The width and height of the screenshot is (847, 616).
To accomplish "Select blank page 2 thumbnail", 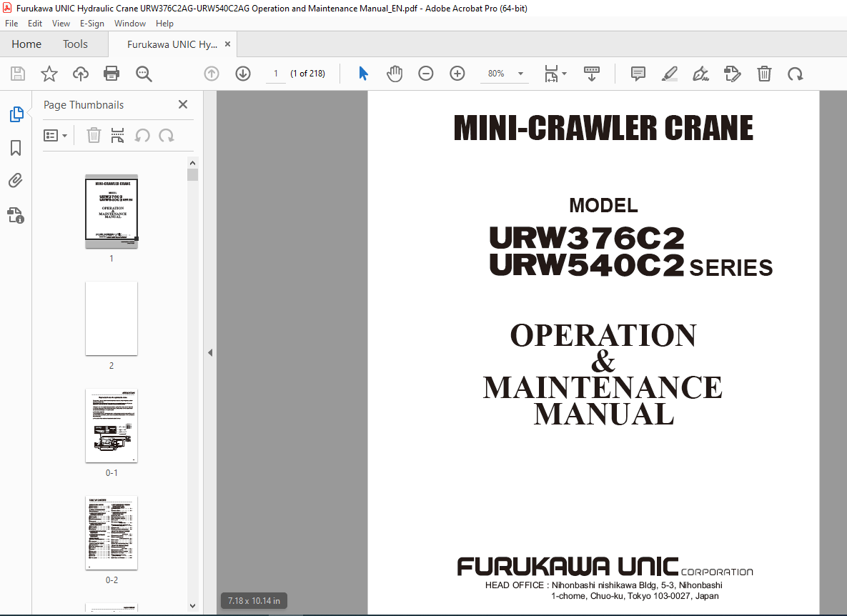I will (x=112, y=319).
